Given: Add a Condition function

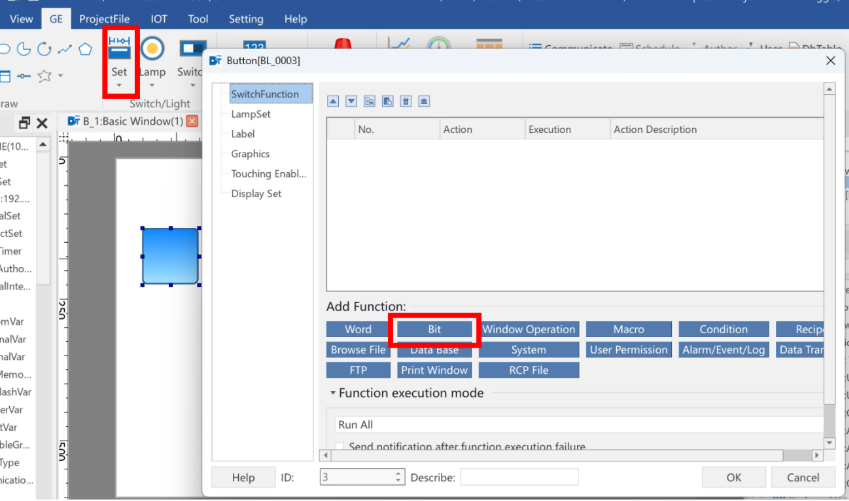Looking at the screenshot, I should [x=723, y=329].
